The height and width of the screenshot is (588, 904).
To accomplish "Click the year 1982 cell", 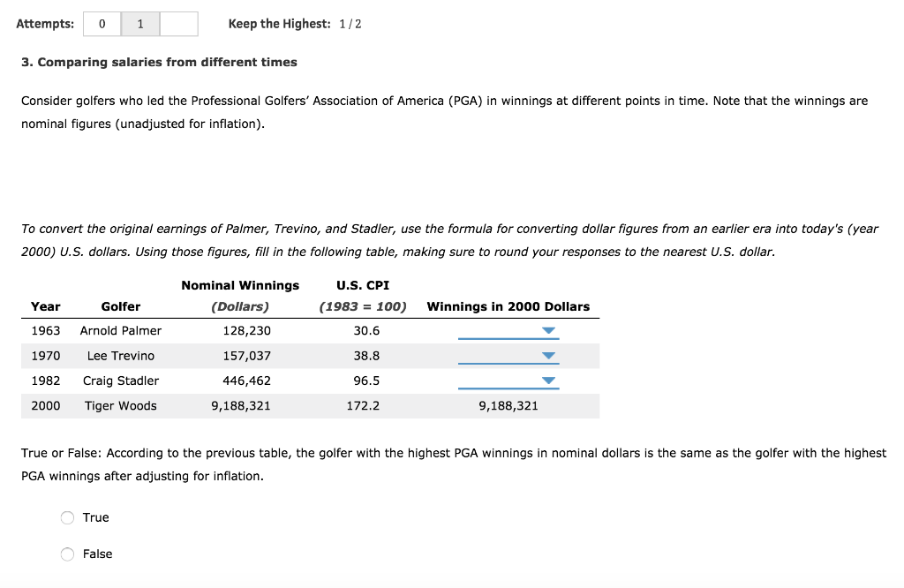I will [46, 381].
